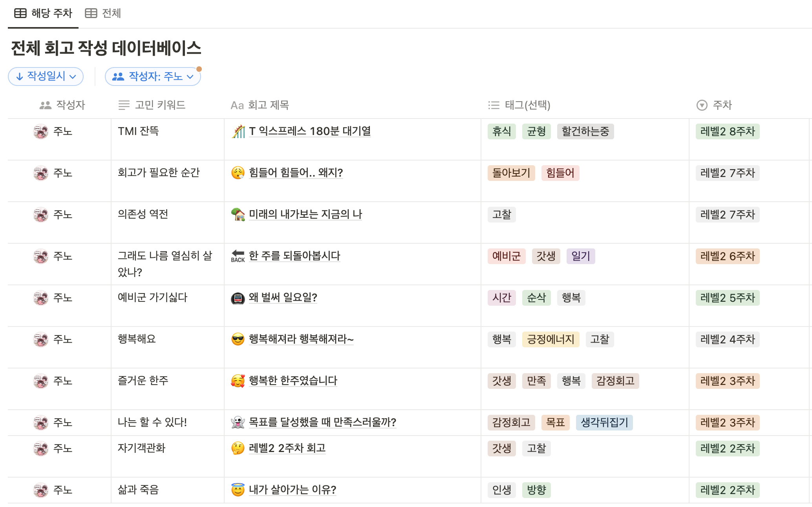Click the halo angel emoji icon
The width and height of the screenshot is (812, 507).
point(238,490)
